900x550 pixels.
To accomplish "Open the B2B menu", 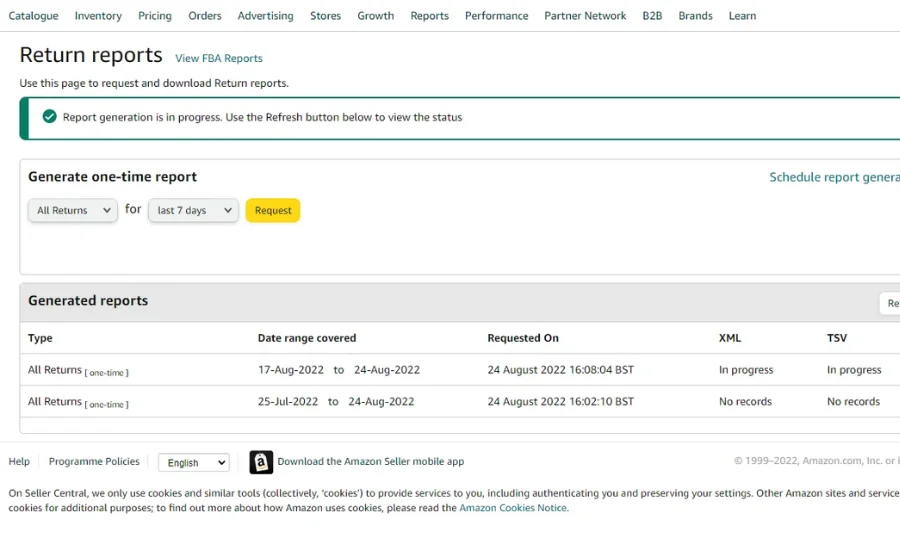I will [652, 16].
